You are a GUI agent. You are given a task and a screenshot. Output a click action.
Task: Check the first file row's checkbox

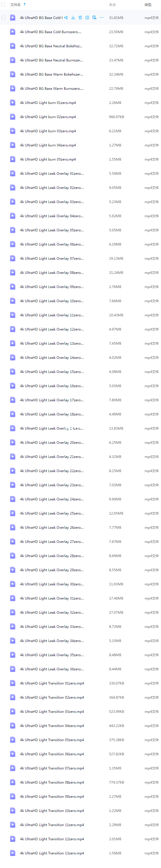click(x=3, y=18)
